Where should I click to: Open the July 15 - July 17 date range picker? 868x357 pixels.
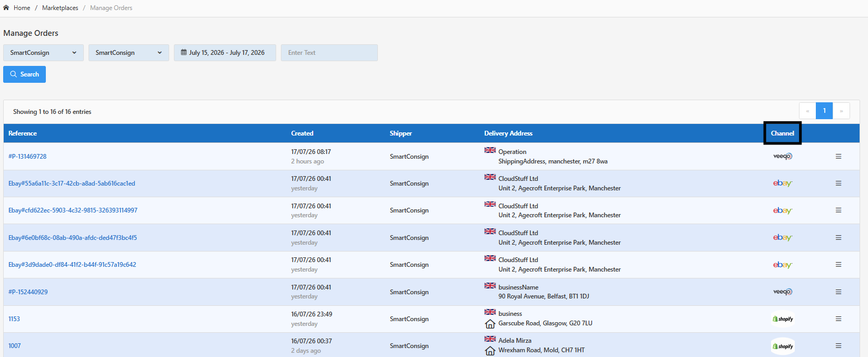click(225, 53)
